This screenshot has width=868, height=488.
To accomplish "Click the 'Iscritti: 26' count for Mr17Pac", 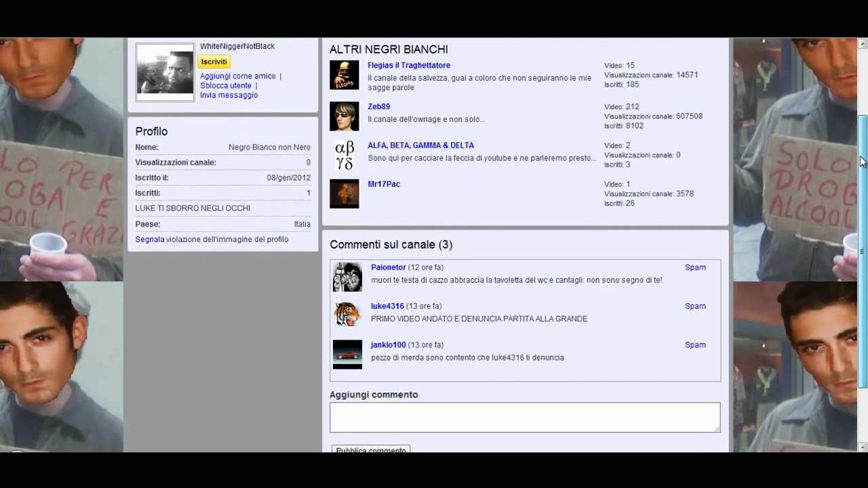I will coord(619,203).
